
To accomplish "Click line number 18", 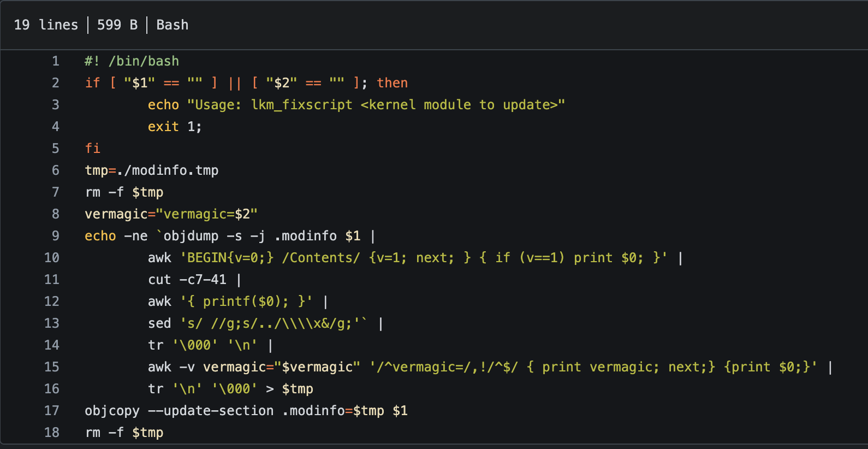I will point(52,433).
